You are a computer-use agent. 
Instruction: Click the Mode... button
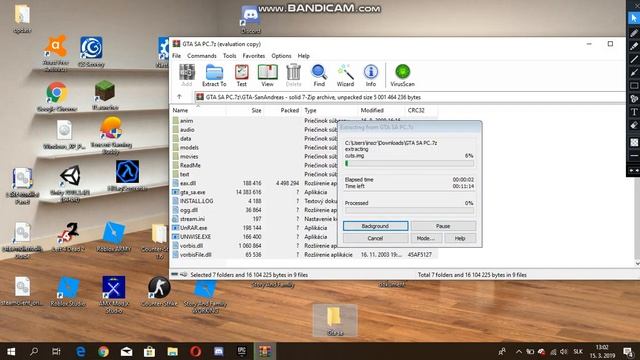426,238
